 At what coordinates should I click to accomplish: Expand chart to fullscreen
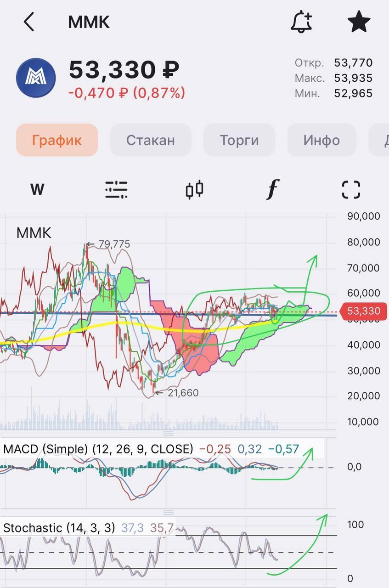point(351,189)
